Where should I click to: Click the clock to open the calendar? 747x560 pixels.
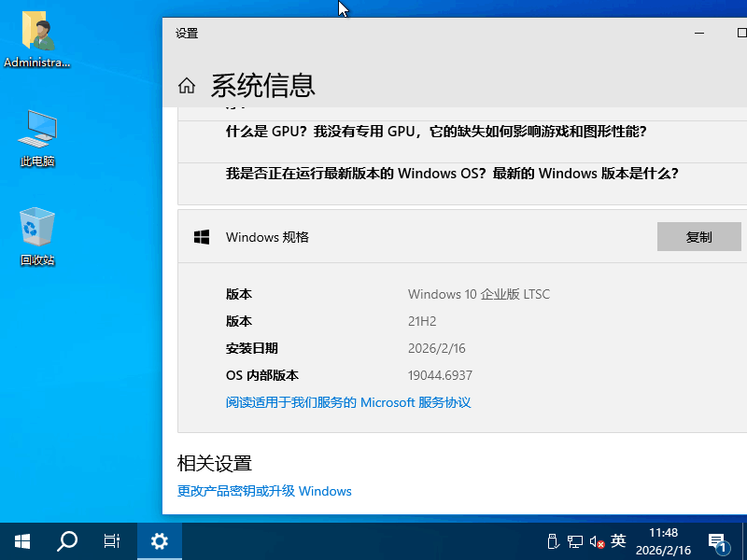point(665,540)
